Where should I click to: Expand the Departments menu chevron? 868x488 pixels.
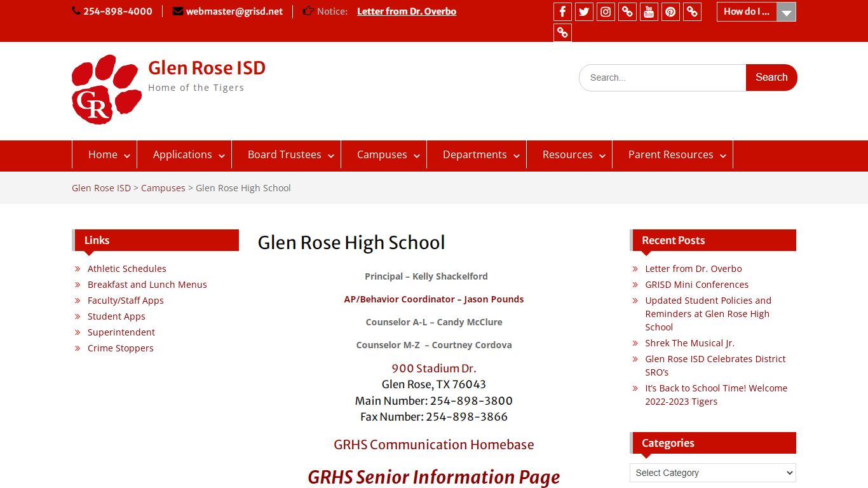pyautogui.click(x=517, y=156)
